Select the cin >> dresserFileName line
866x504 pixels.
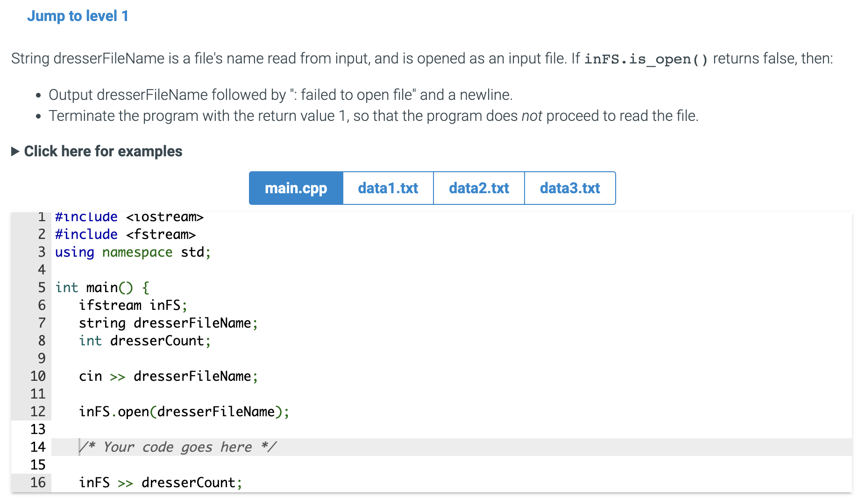point(167,376)
